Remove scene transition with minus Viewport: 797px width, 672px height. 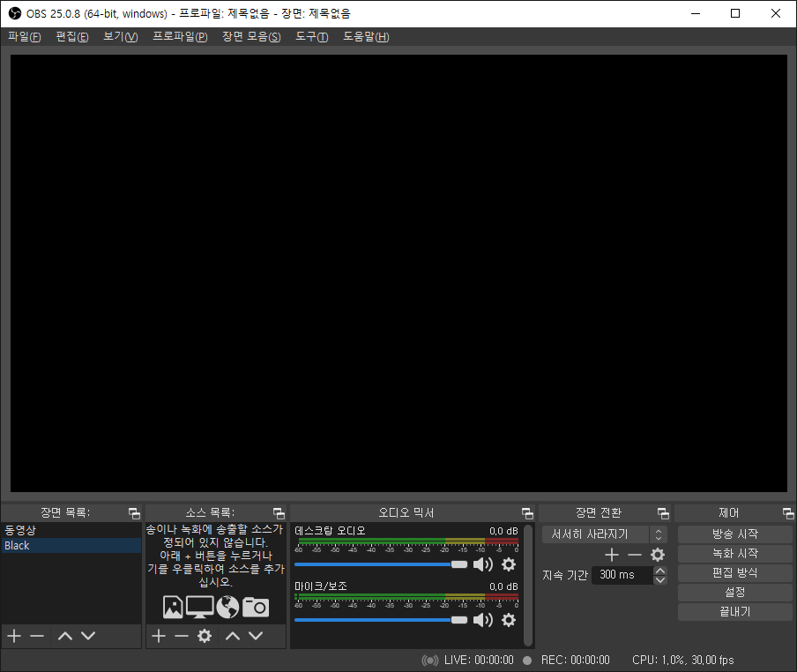click(635, 555)
